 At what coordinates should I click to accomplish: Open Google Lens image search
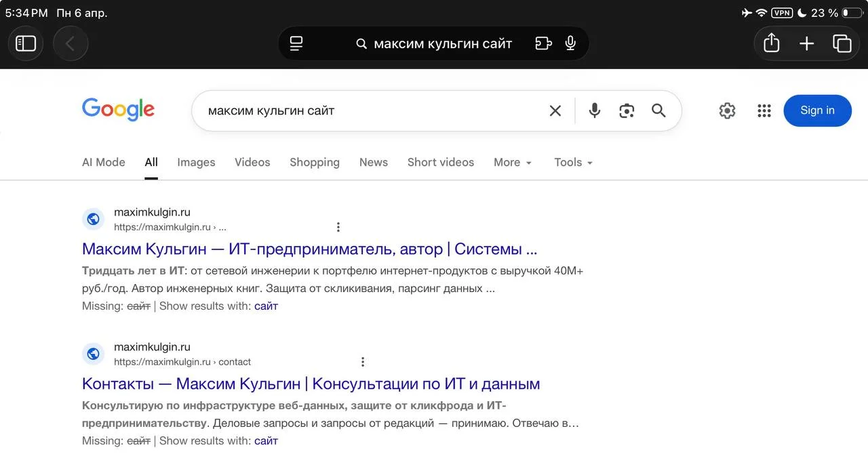coord(627,110)
